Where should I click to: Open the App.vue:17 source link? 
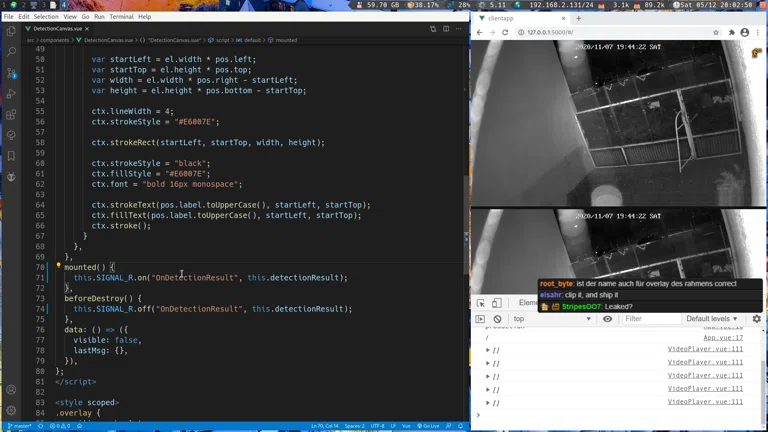pos(723,338)
